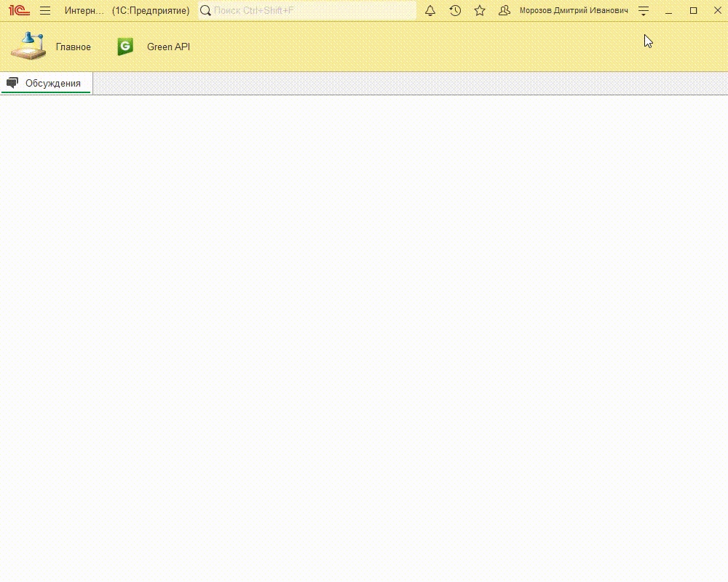Click the magnifier search icon
Screen dimensions: 728x582
point(206,11)
